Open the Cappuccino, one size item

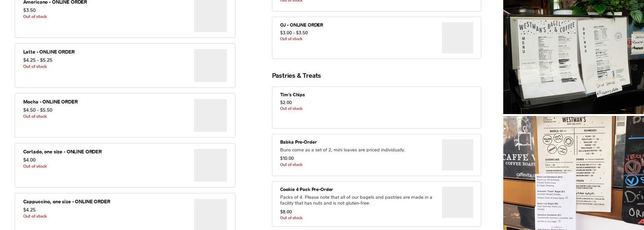(66, 201)
